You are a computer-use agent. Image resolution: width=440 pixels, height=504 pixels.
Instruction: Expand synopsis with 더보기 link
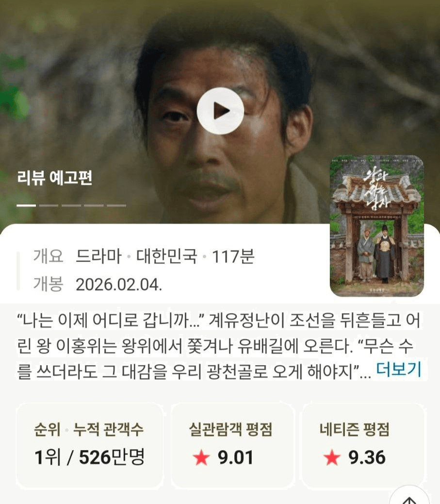tap(398, 370)
